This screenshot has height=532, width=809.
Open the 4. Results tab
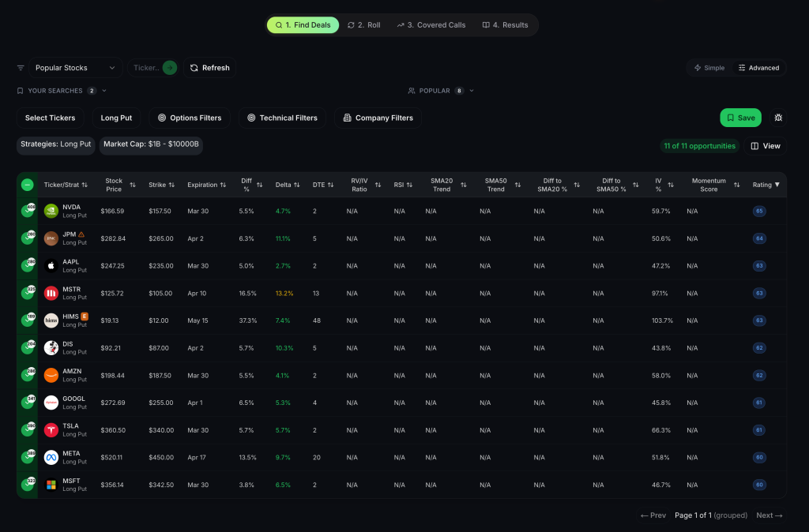point(506,24)
